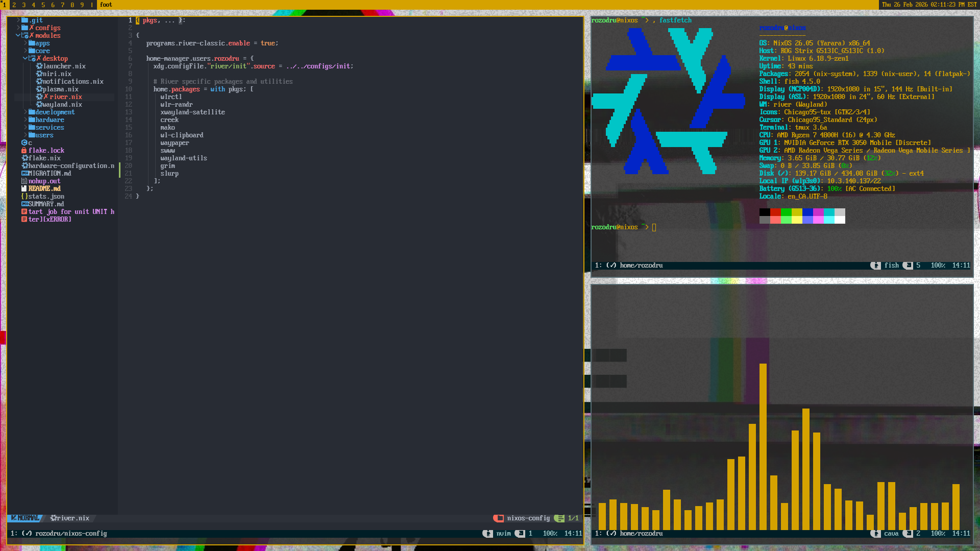Click the gear icon next to niri.nix
Screen dimensions: 980x551
click(x=39, y=74)
